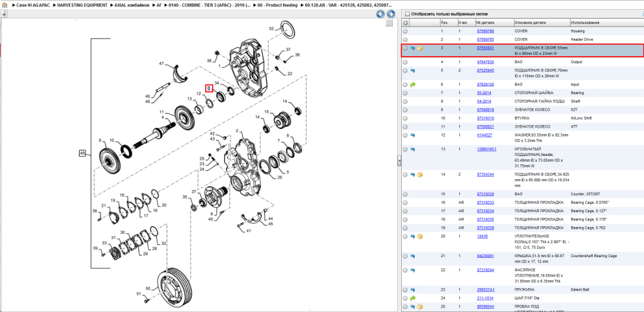Click the gray square at diagram top-right
This screenshot has width=644, height=312.
pyautogui.click(x=389, y=23)
